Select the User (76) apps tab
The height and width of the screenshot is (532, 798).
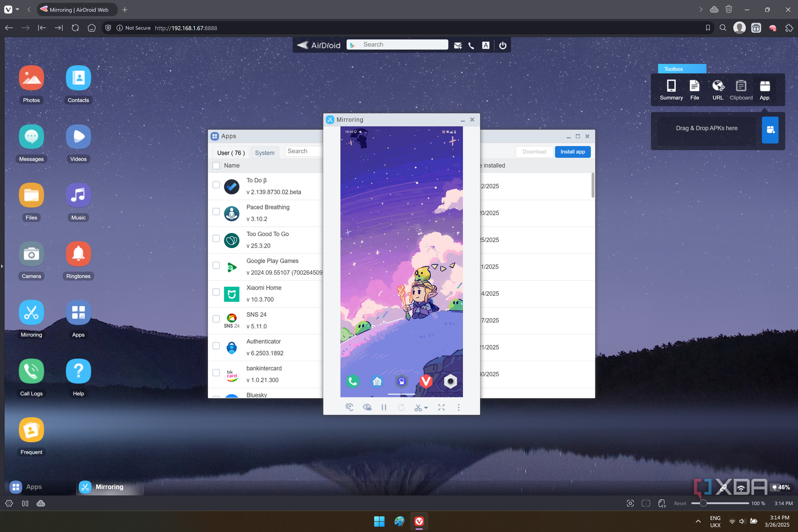230,152
